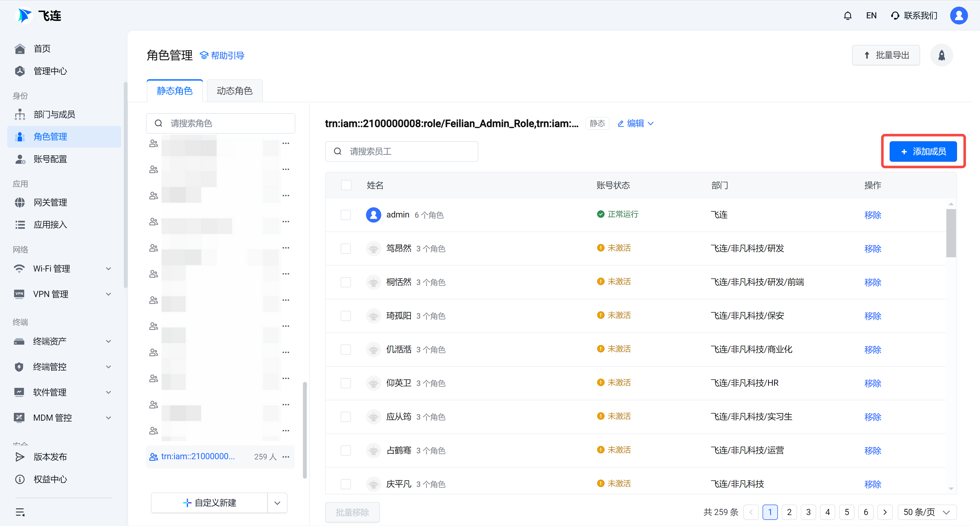Open the notification bell

[847, 16]
